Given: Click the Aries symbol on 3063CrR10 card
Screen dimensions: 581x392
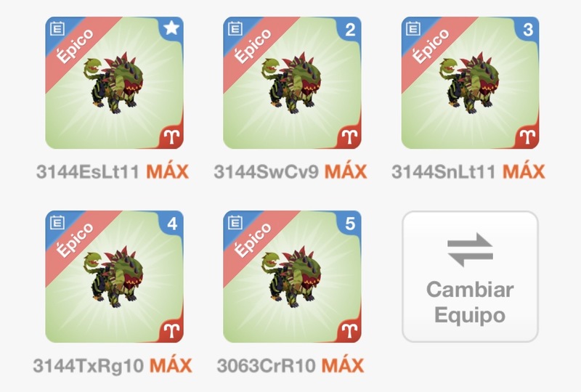Looking at the screenshot, I should tap(349, 331).
